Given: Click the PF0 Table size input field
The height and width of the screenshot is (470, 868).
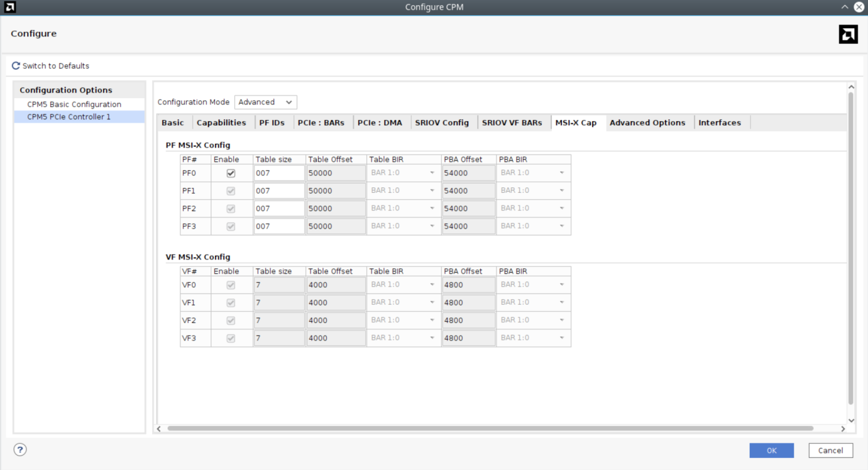Looking at the screenshot, I should (x=279, y=173).
